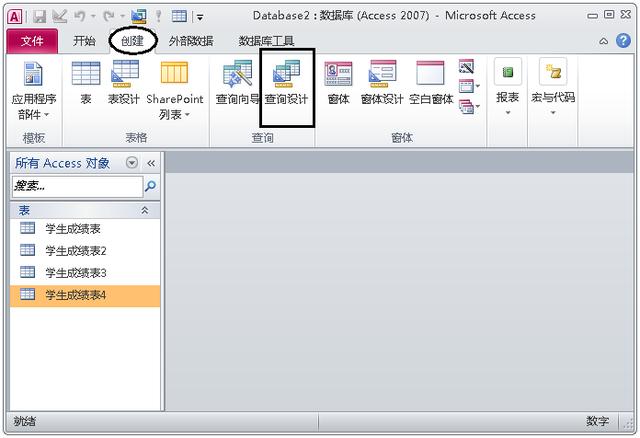The width and height of the screenshot is (640, 438).
Task: Select the table 学生成绩表2
Action: [x=85, y=251]
